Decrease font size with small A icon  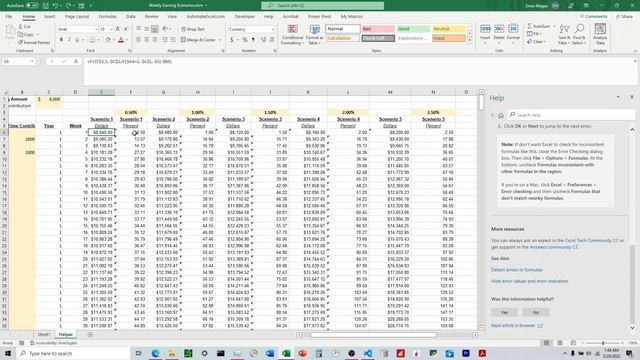126,29
